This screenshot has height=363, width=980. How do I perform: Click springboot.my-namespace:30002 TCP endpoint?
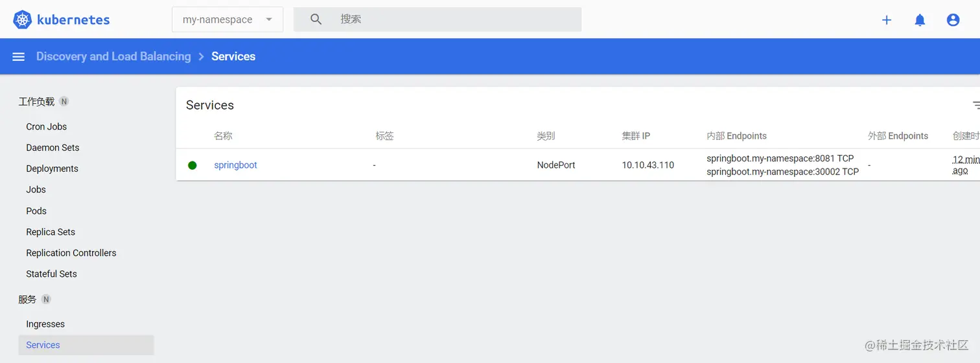click(783, 172)
